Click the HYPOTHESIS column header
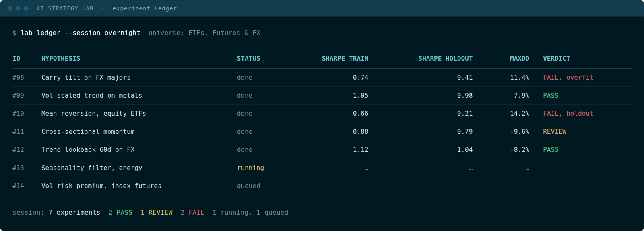 [61, 59]
